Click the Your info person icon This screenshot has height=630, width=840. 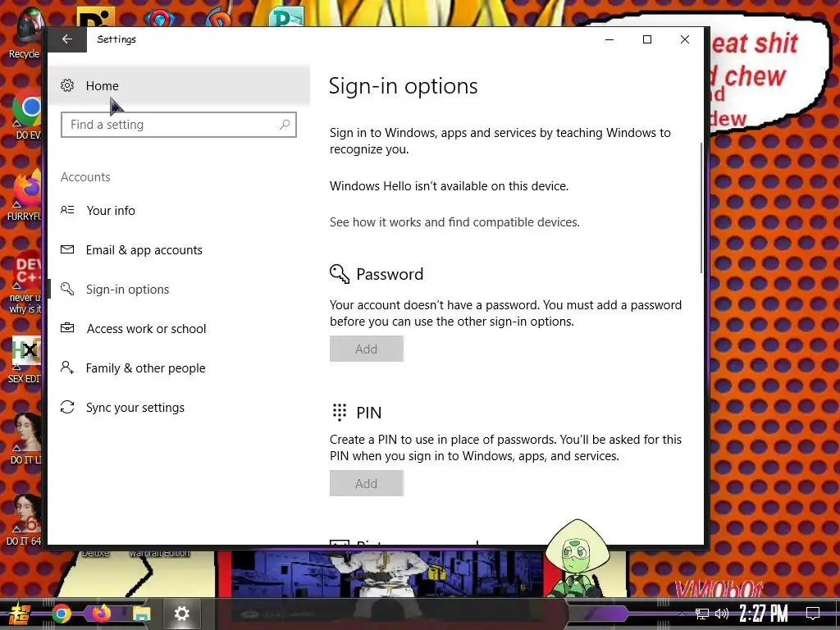(x=67, y=210)
